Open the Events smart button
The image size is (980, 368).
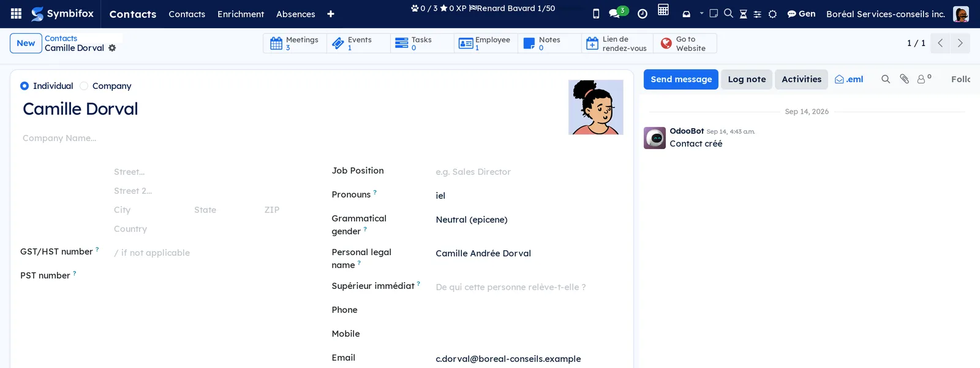tap(358, 43)
